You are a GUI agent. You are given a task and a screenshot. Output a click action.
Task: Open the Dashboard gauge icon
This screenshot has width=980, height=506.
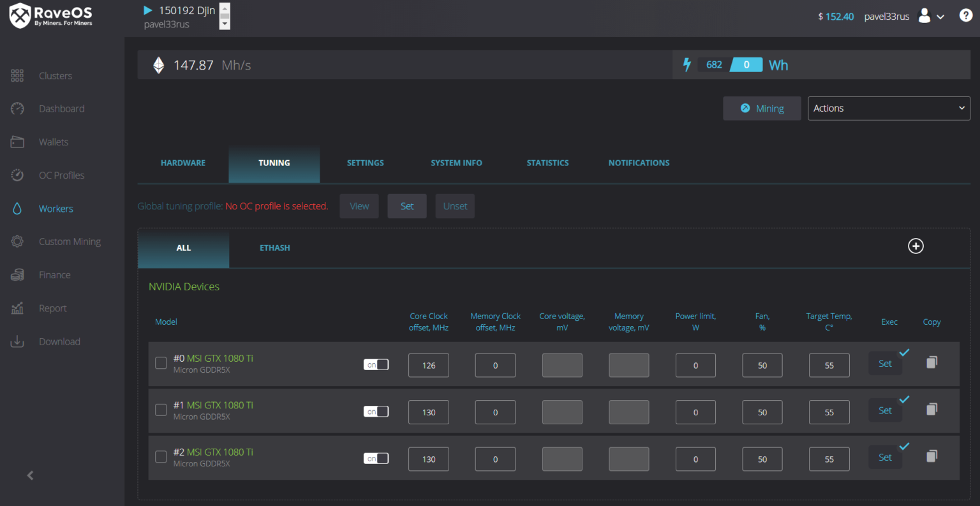[17, 109]
